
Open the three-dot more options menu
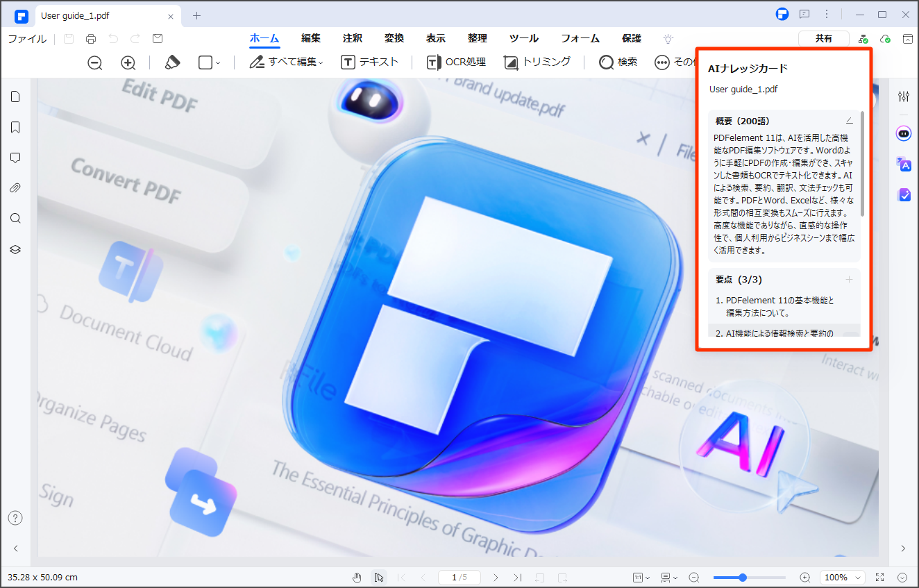click(827, 14)
